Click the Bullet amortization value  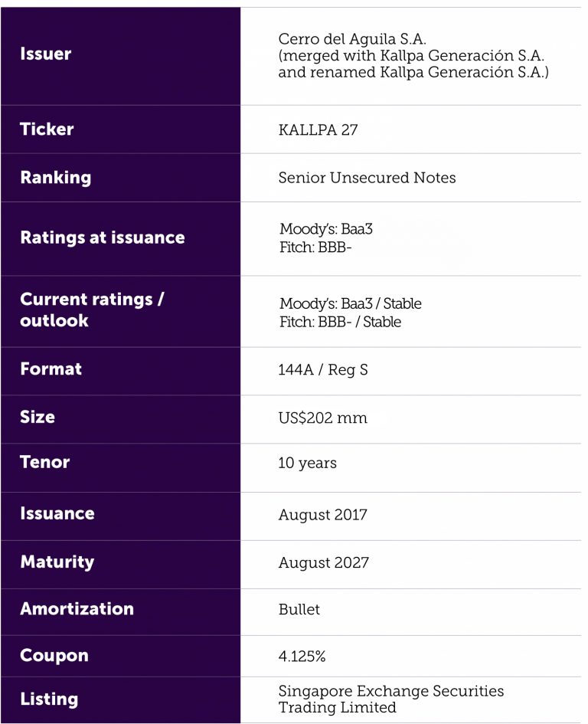point(299,609)
